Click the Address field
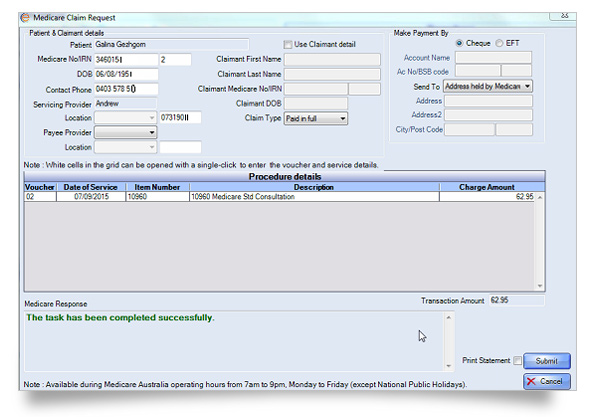This screenshot has width=593, height=417. [x=488, y=101]
